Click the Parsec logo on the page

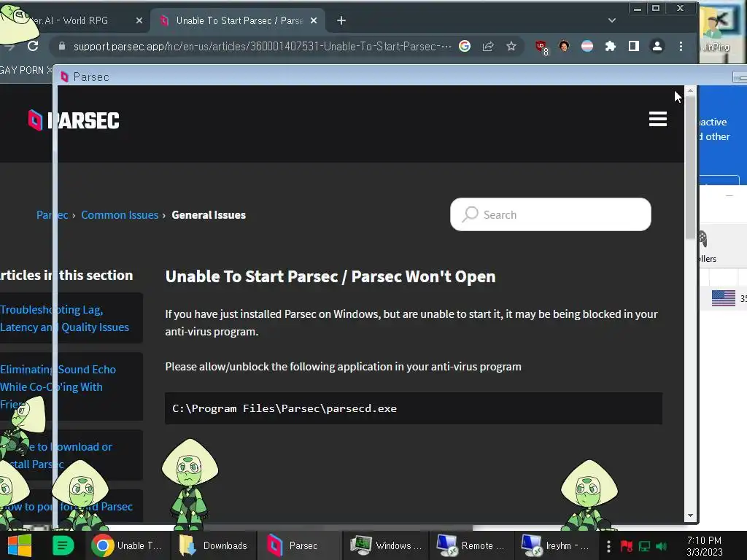point(74,120)
